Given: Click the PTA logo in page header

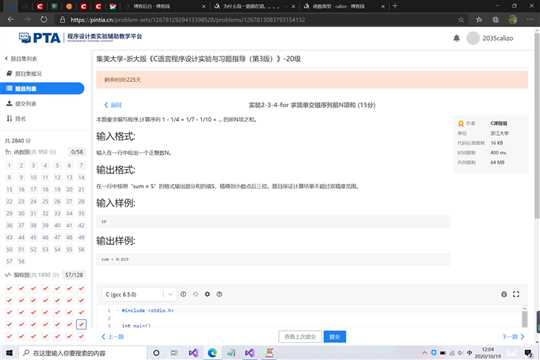Looking at the screenshot, I should [40, 38].
